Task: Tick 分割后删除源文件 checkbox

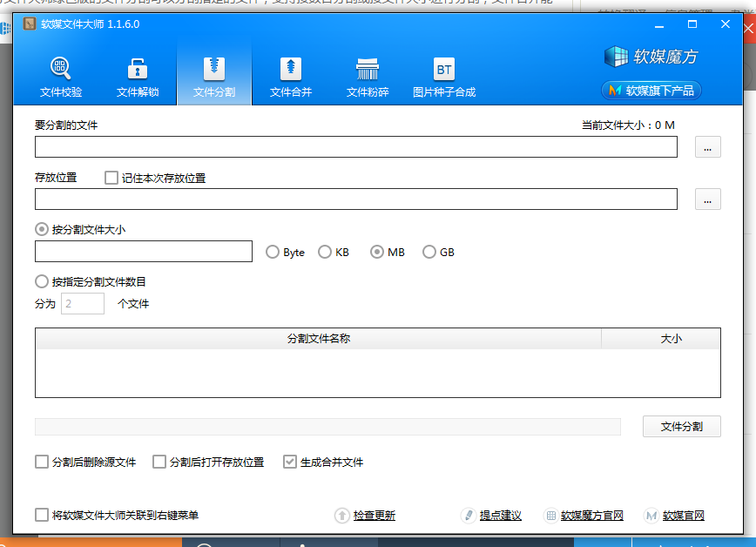Action: (42, 463)
